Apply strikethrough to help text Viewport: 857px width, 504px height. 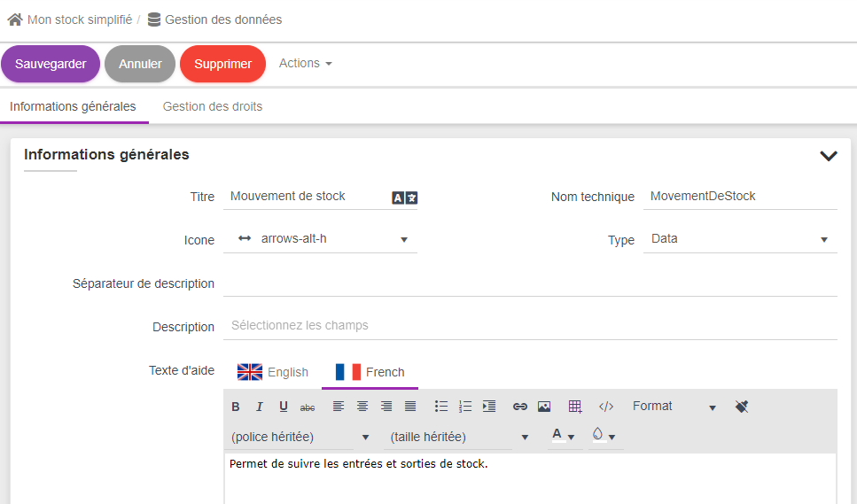(x=308, y=407)
